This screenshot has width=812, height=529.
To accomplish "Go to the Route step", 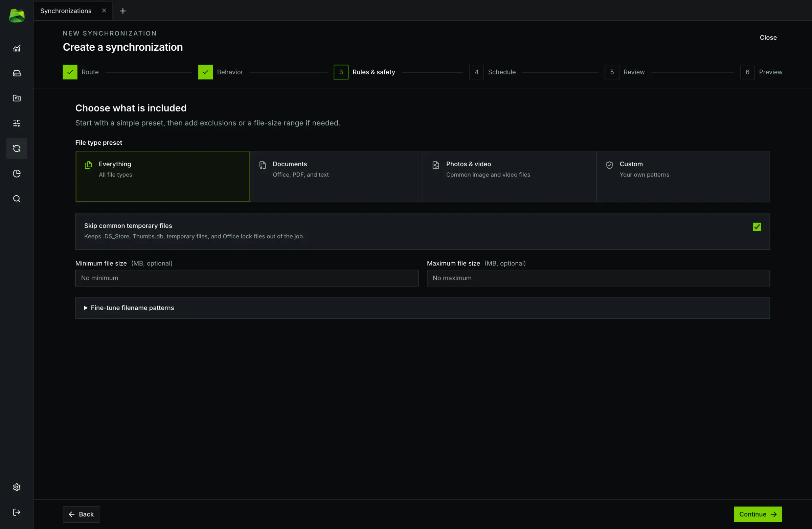I will (81, 72).
